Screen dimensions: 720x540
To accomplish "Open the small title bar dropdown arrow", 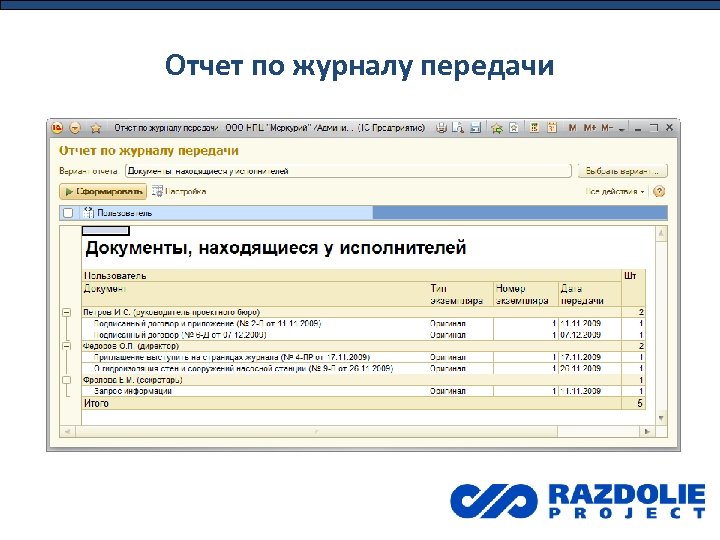I will tap(622, 129).
